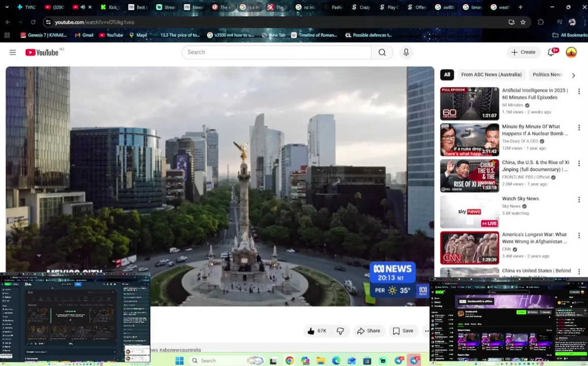
Task: Click the Create button
Action: pos(523,52)
